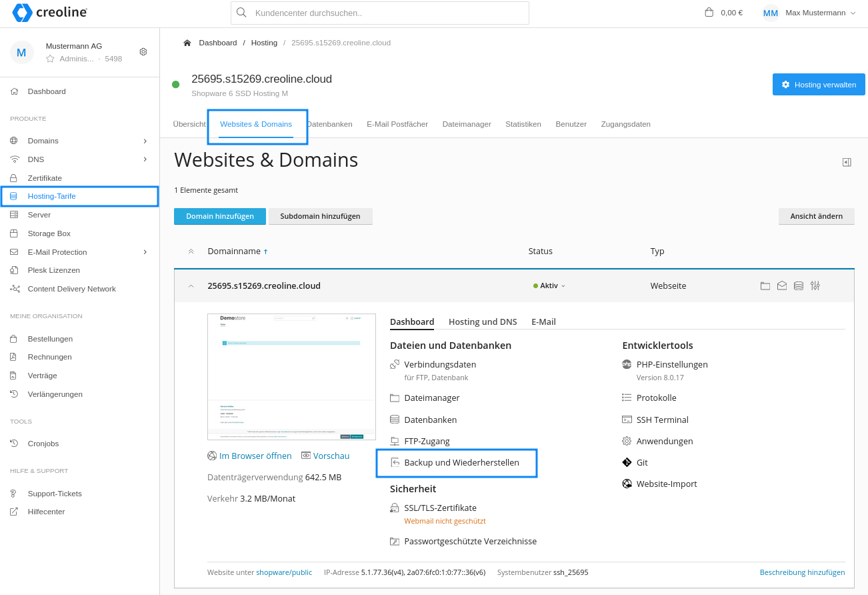Click the Anwendungen gear icon

(x=627, y=441)
